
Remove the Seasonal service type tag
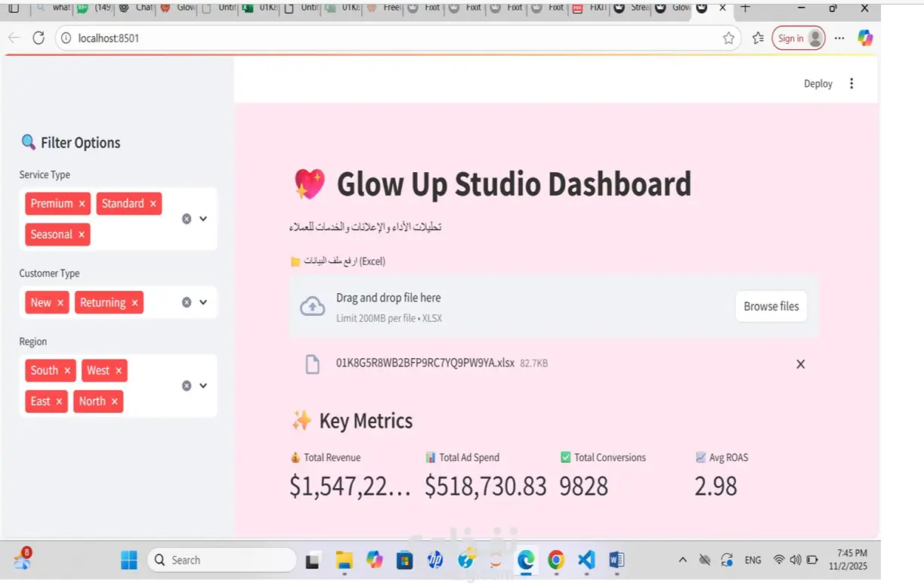point(81,235)
